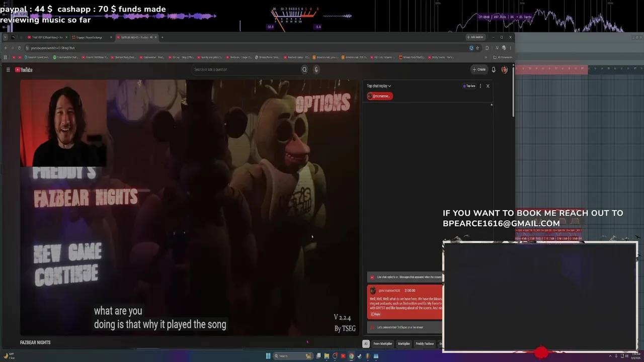The image size is (644, 362).
Task: Close the FAZBEAR NIGHTS browser tab
Action: click(156, 37)
